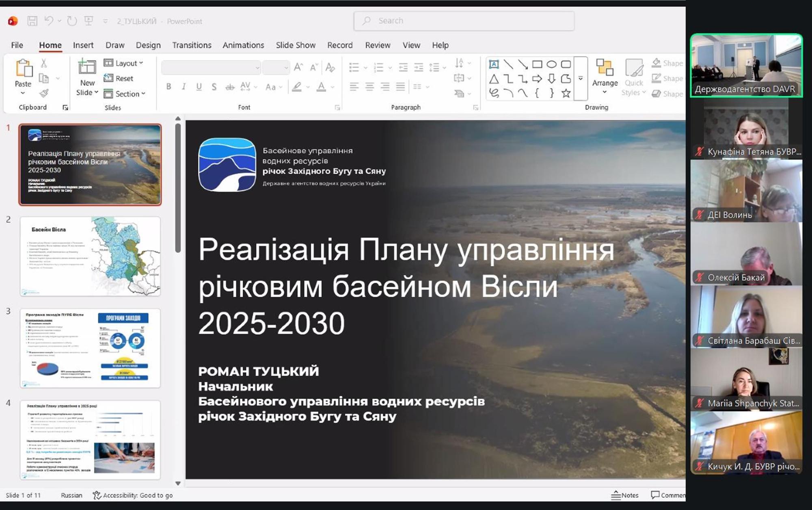This screenshot has width=812, height=510.
Task: Switch to the Transitions tab
Action: tap(191, 45)
